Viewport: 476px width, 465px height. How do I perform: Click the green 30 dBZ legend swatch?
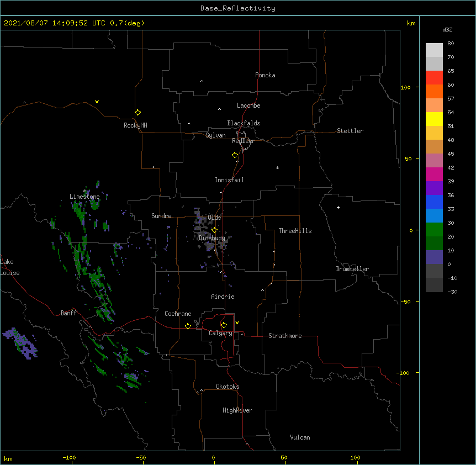tap(434, 230)
